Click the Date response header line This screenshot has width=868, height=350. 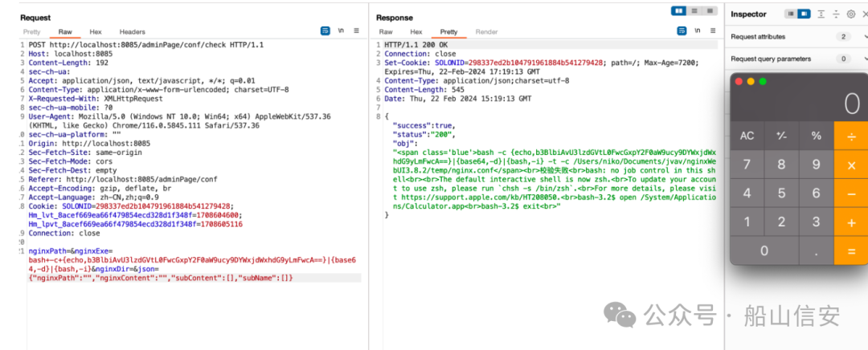tap(458, 99)
